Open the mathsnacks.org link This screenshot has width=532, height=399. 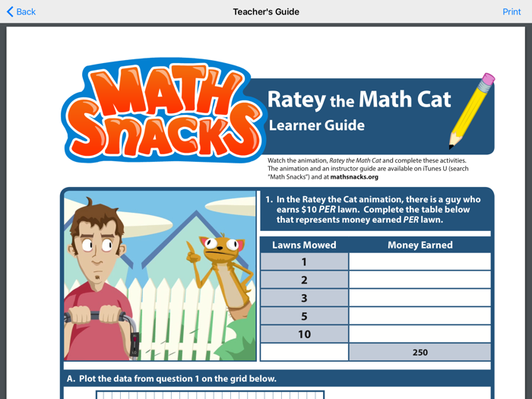pyautogui.click(x=354, y=177)
